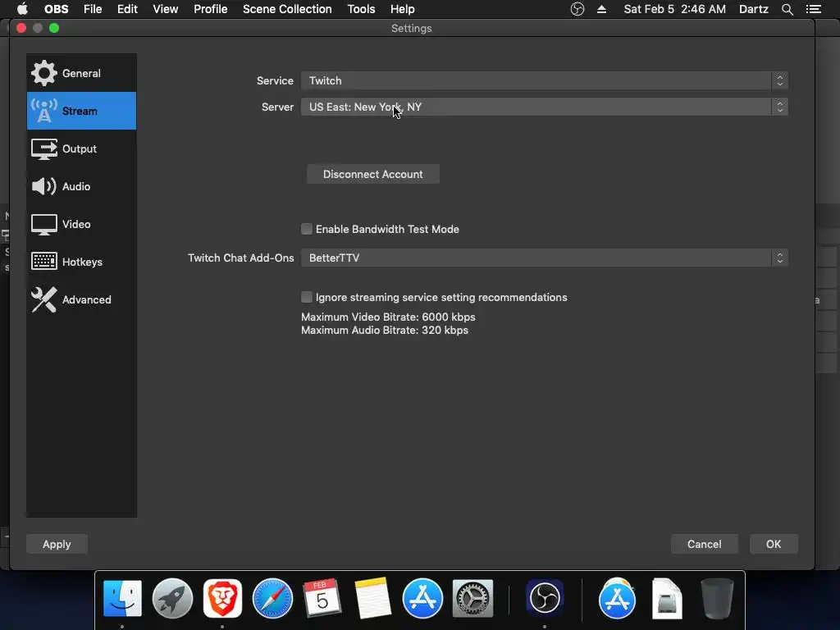Open Hotkeys keyboard icon
The height and width of the screenshot is (630, 840).
(x=44, y=262)
